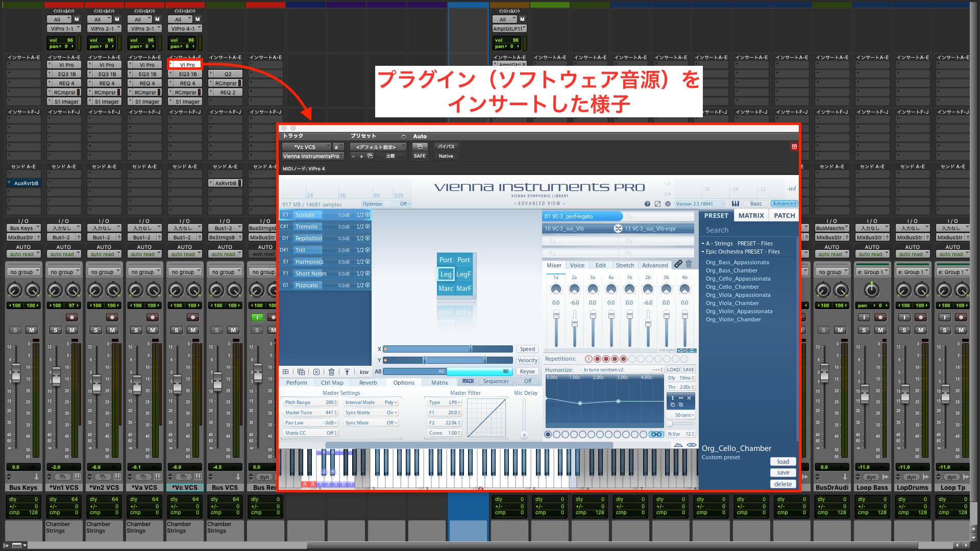Open the Vienna Instruments Pro help icon
The width and height of the screenshot is (980, 551).
coord(647,204)
